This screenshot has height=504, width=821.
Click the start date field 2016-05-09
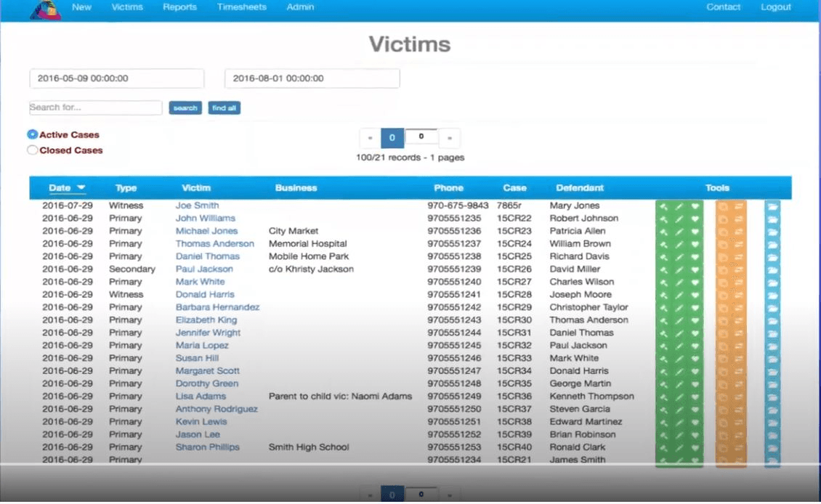[x=117, y=78]
